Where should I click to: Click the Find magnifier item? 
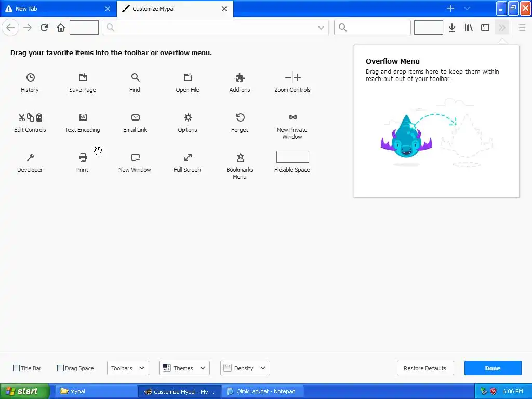pyautogui.click(x=135, y=77)
